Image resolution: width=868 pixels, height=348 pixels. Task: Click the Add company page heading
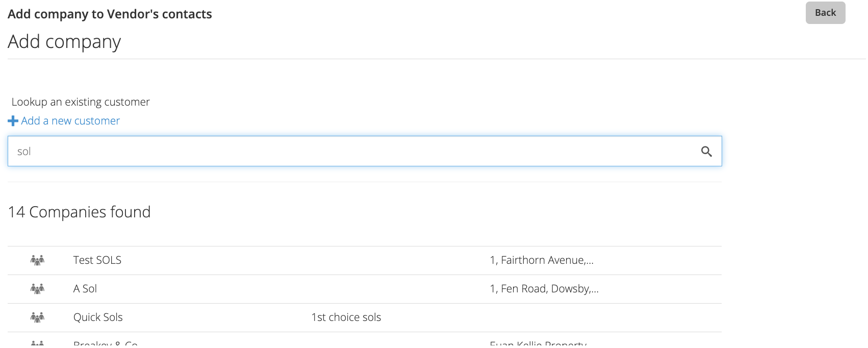coord(64,42)
